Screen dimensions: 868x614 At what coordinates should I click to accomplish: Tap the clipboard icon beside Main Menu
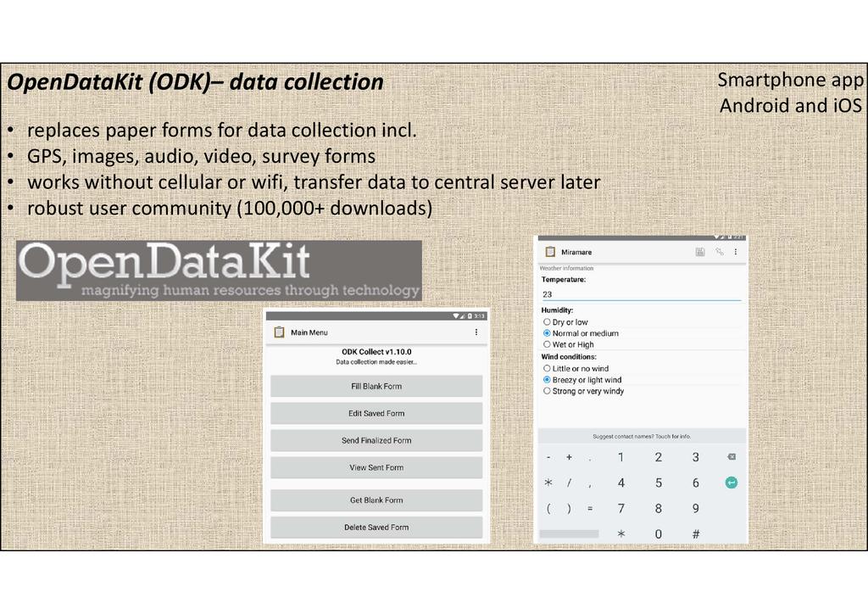(279, 332)
